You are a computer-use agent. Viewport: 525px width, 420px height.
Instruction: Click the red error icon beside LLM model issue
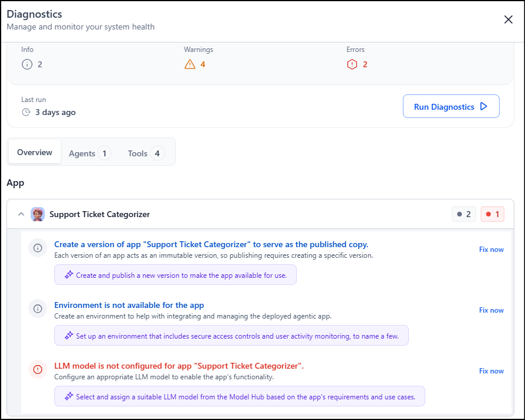pyautogui.click(x=38, y=370)
